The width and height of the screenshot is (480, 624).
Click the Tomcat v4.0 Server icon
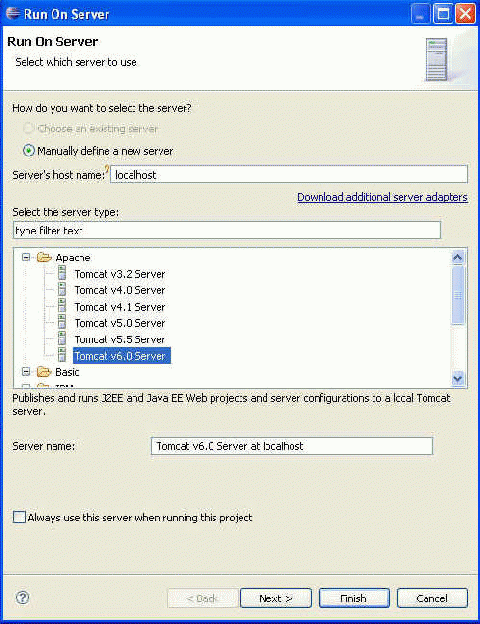pyautogui.click(x=62, y=290)
